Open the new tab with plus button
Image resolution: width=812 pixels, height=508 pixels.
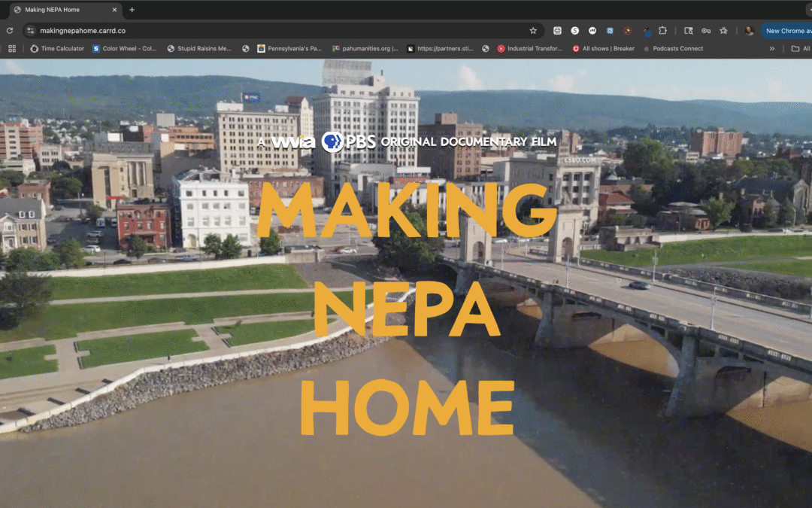132,10
